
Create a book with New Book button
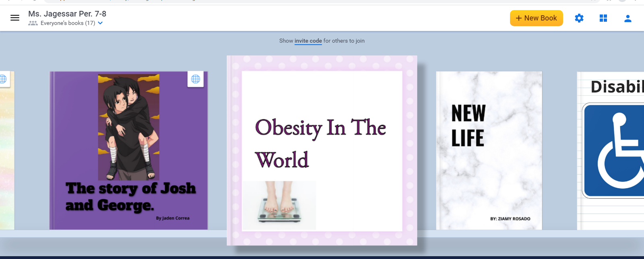[x=536, y=18]
